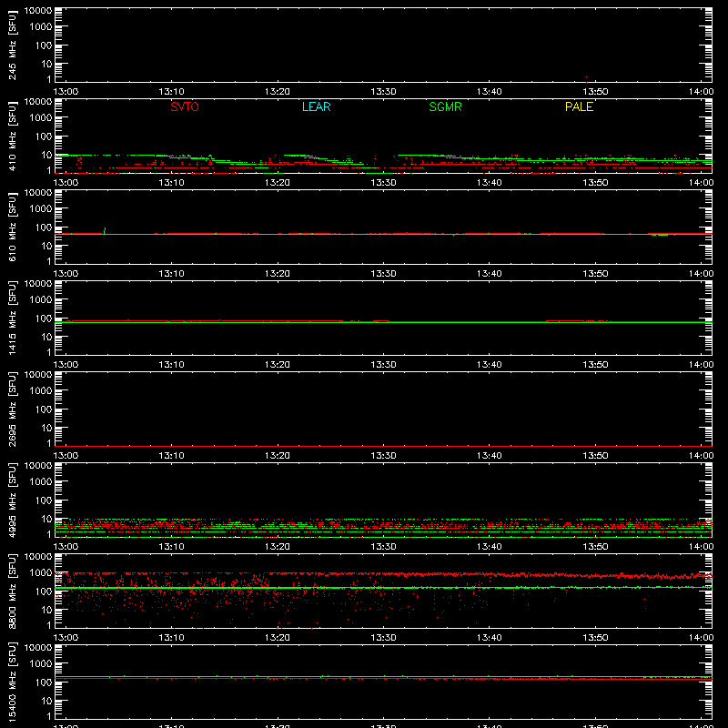
Task: Select the 410 MHz [SFU] axis title
Action: pos(12,136)
